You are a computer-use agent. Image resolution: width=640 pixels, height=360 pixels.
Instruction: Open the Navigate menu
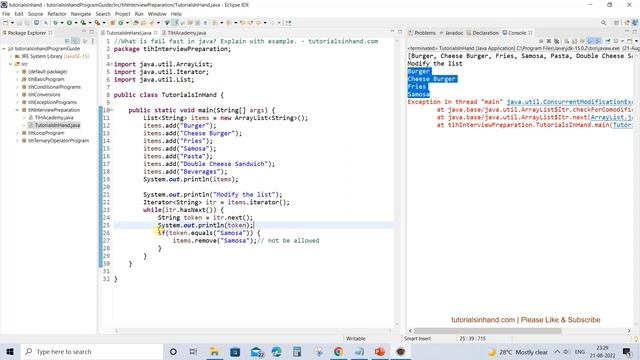pyautogui.click(x=81, y=14)
